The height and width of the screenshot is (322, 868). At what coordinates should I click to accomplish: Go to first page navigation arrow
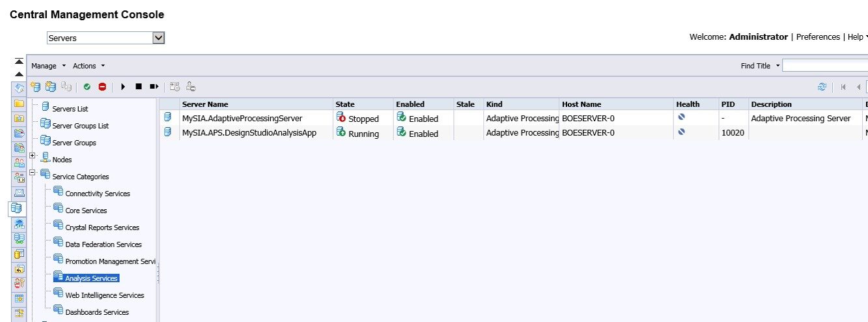[843, 87]
